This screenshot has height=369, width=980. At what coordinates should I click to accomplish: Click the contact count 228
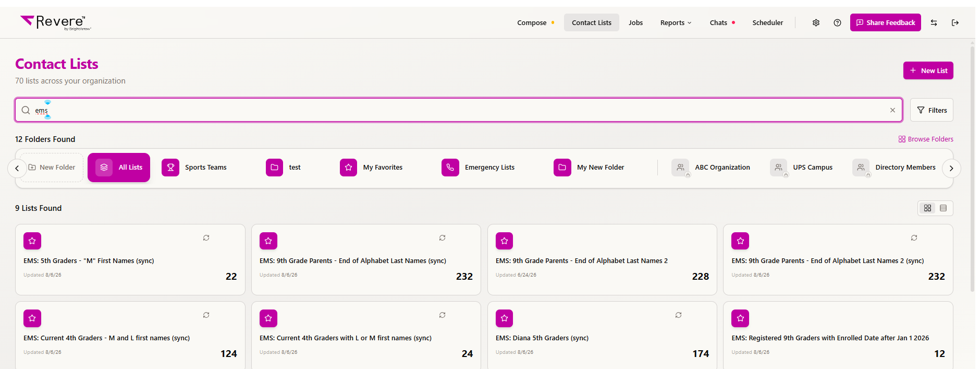(701, 277)
